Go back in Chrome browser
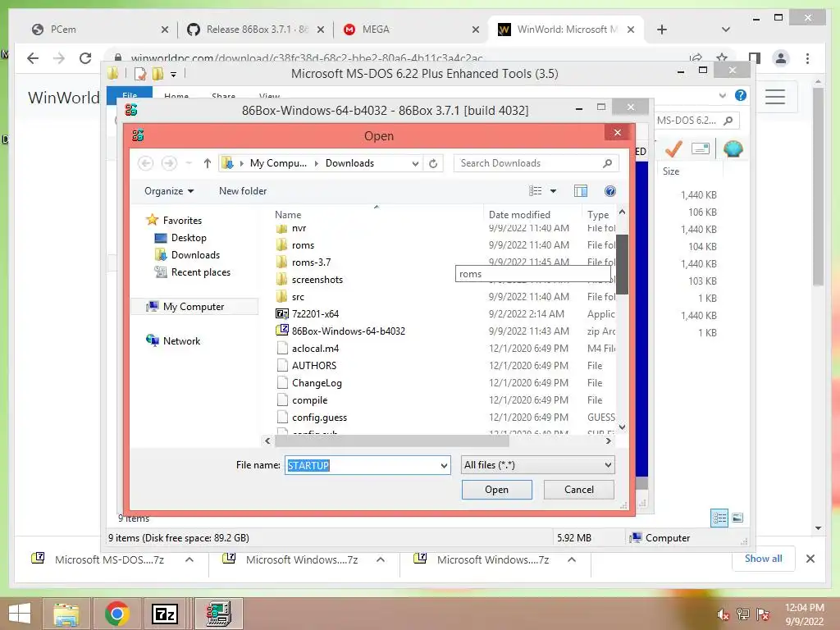Viewport: 840px width, 630px height. [x=33, y=58]
